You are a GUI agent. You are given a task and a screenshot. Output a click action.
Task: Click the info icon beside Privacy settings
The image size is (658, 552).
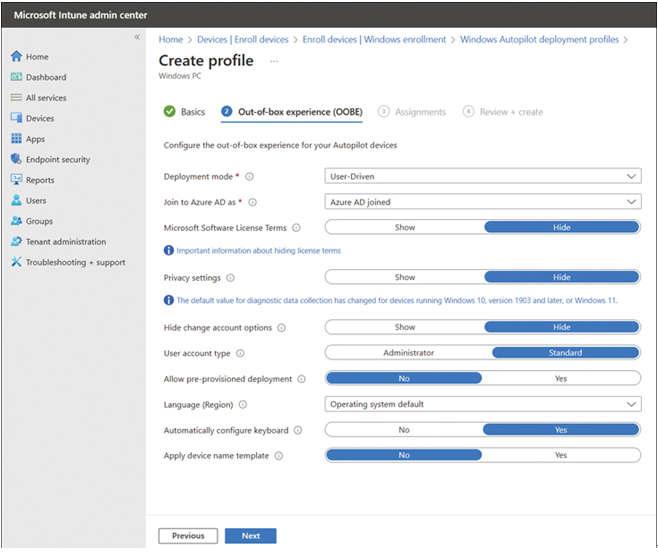pos(230,278)
